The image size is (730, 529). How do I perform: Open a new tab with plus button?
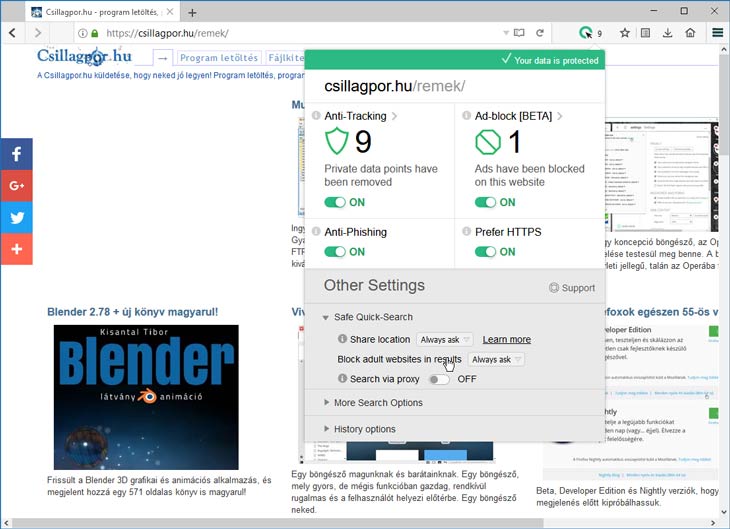point(192,13)
